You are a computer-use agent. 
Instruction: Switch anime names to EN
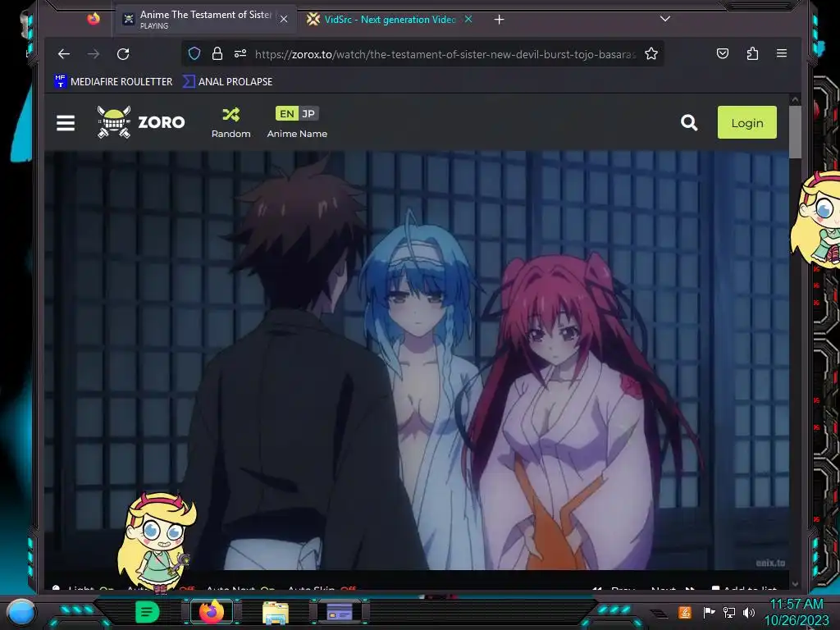click(x=286, y=113)
